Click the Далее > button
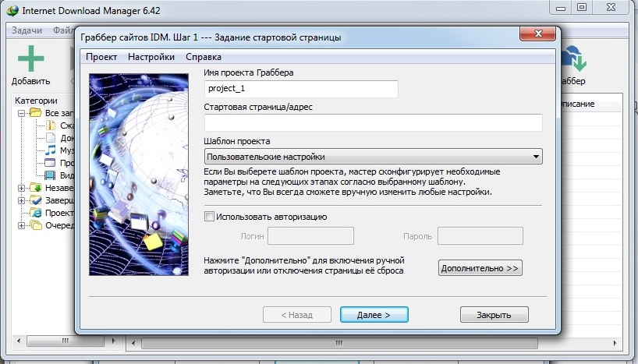The height and width of the screenshot is (364, 638). (374, 315)
